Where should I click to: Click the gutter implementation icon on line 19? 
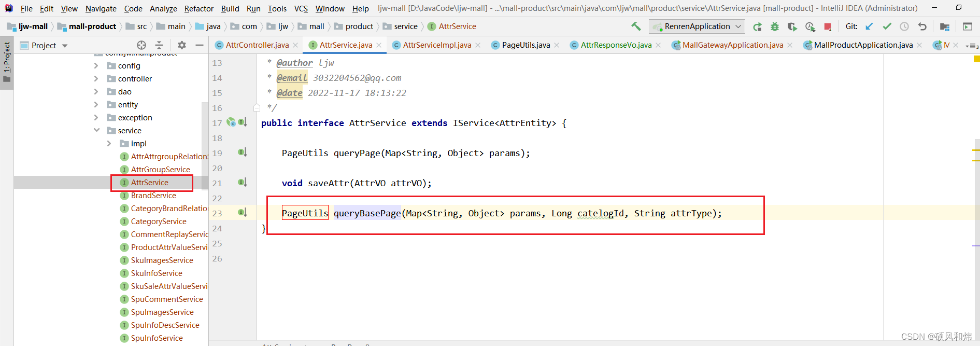[x=242, y=153]
